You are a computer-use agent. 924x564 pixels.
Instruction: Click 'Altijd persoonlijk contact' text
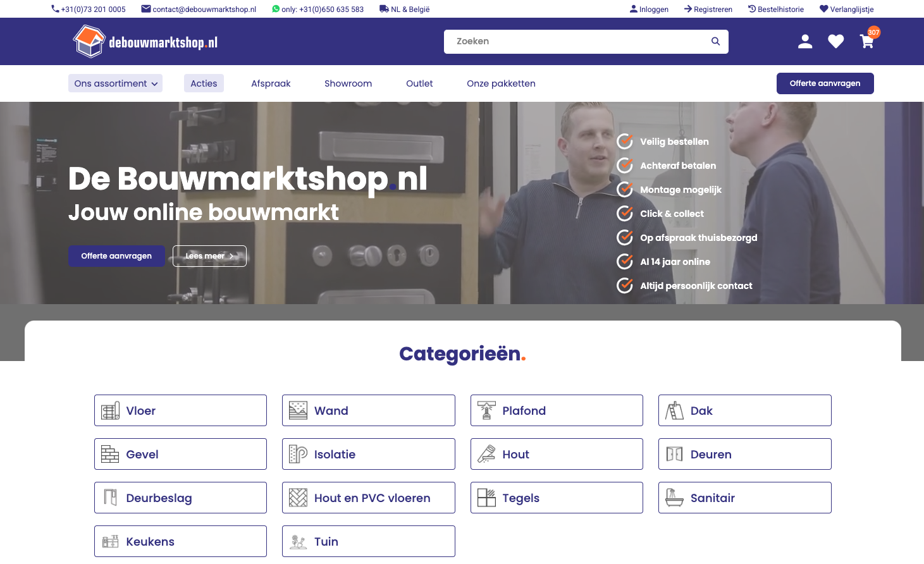tap(696, 286)
